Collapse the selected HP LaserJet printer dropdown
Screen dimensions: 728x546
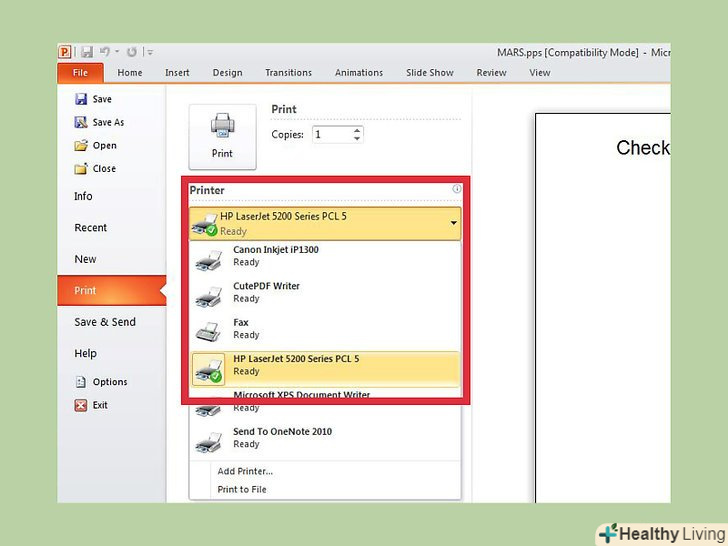point(325,223)
